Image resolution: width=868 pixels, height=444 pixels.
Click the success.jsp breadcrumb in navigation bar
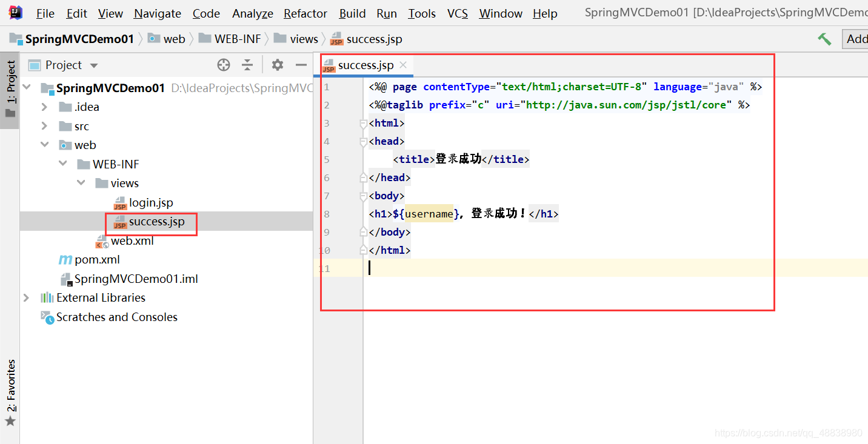366,39
